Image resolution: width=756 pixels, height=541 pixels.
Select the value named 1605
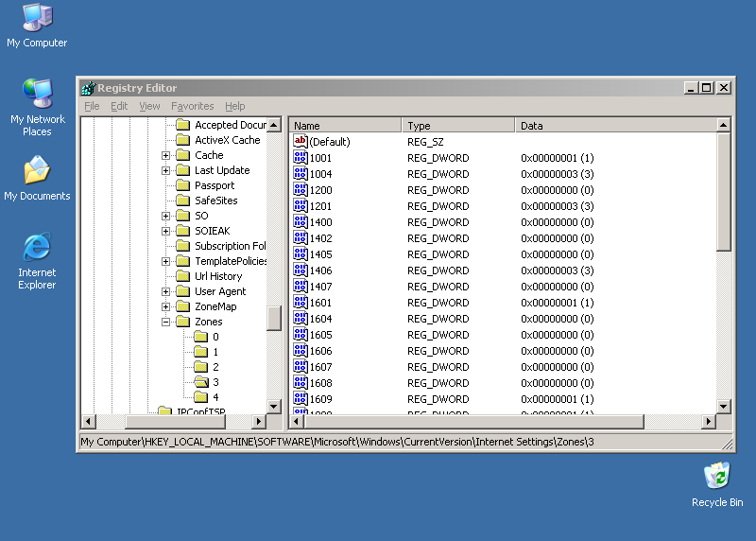click(320, 335)
